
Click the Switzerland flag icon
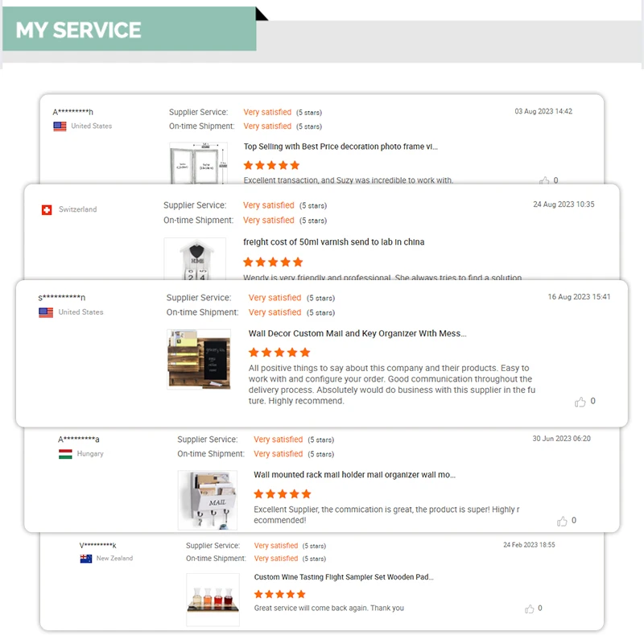pyautogui.click(x=47, y=210)
